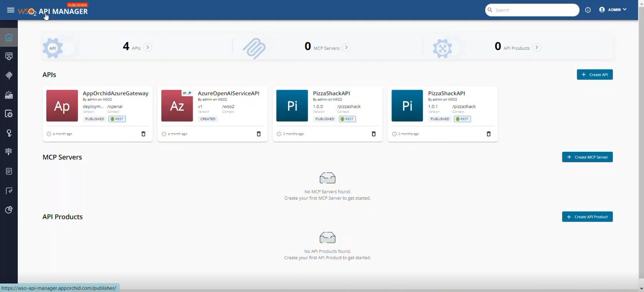The width and height of the screenshot is (644, 292).
Task: Select the signpost icon in the sidebar
Action: point(9,152)
